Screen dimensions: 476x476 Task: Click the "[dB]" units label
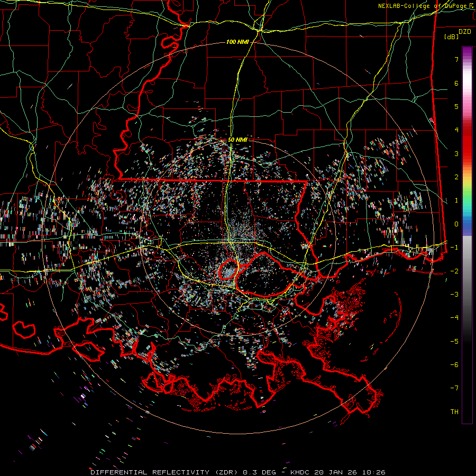tap(452, 36)
